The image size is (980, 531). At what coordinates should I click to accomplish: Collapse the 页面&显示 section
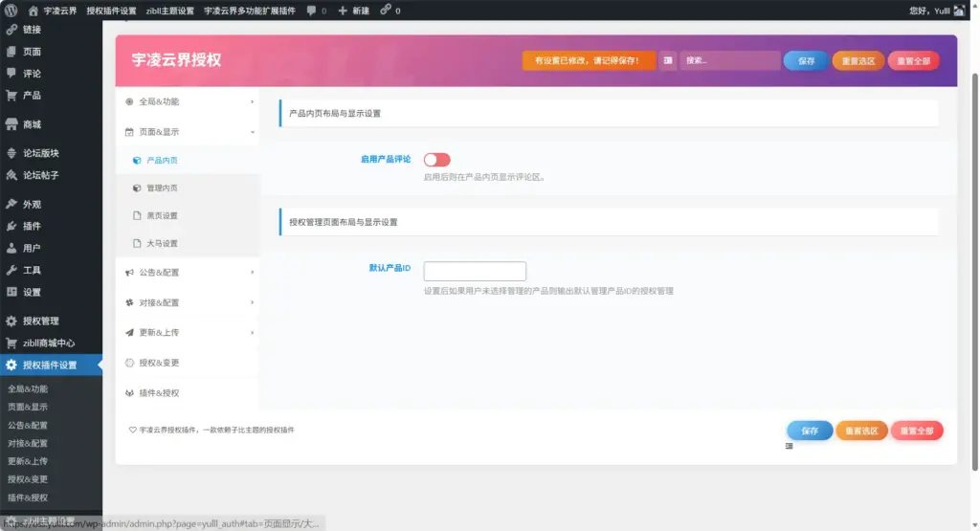point(188,132)
